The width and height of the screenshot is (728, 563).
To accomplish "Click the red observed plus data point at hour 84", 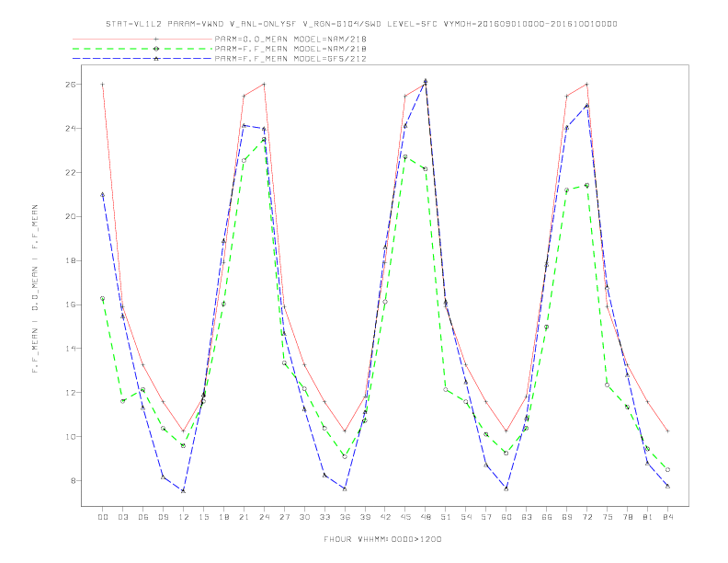I will click(667, 431).
